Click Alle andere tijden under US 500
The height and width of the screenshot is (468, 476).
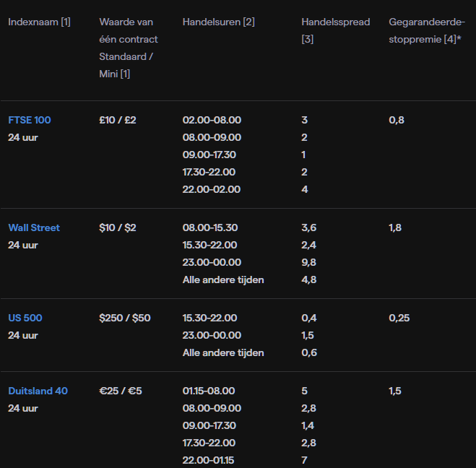(x=223, y=352)
